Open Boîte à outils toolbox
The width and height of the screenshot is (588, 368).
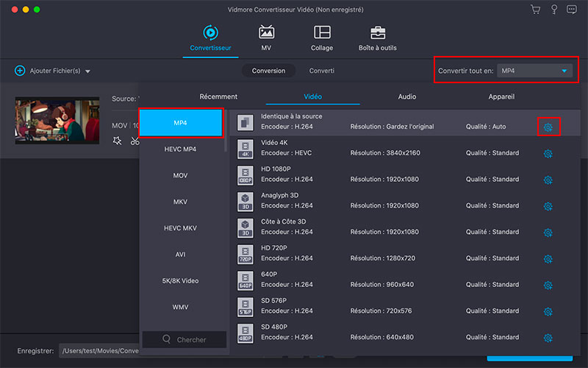(377, 33)
